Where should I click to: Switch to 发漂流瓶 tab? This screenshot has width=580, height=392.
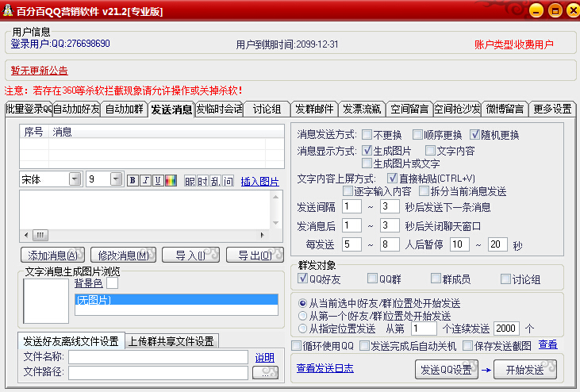pos(362,109)
